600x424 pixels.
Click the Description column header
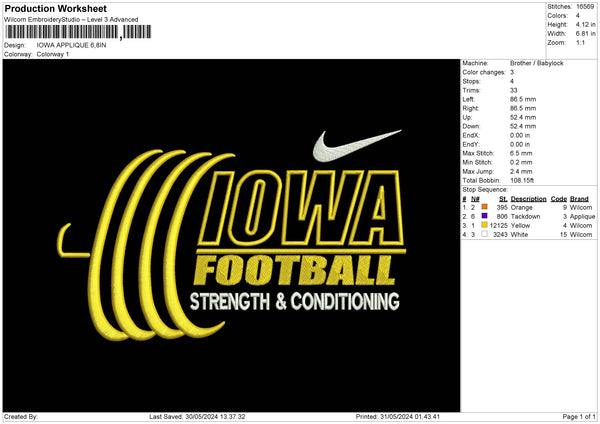(528, 199)
